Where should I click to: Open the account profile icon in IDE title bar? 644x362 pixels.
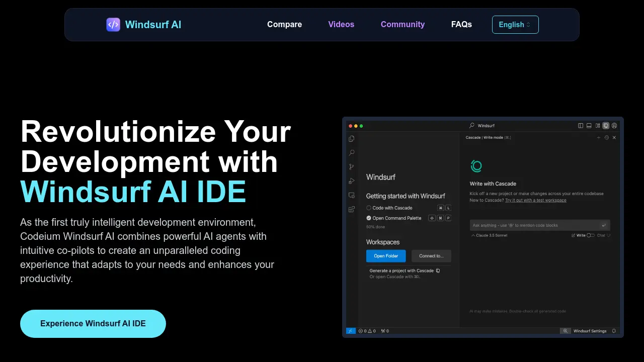point(614,126)
